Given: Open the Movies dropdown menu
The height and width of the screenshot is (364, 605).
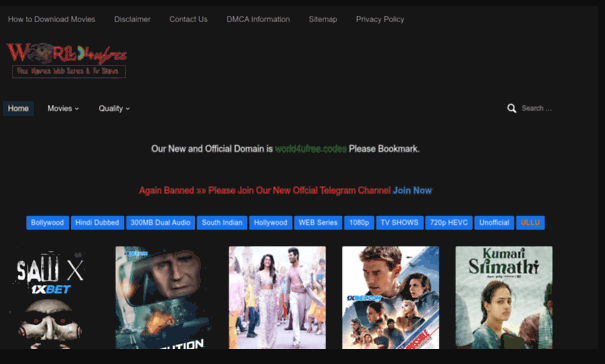Looking at the screenshot, I should [63, 108].
